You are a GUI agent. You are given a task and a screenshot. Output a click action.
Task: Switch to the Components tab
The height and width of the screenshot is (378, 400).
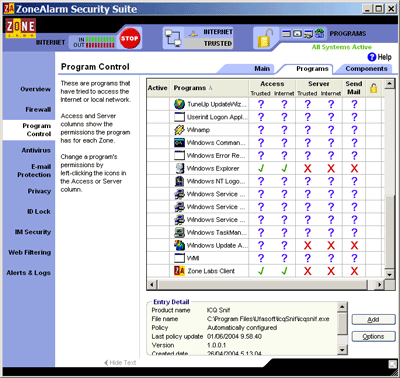point(366,69)
